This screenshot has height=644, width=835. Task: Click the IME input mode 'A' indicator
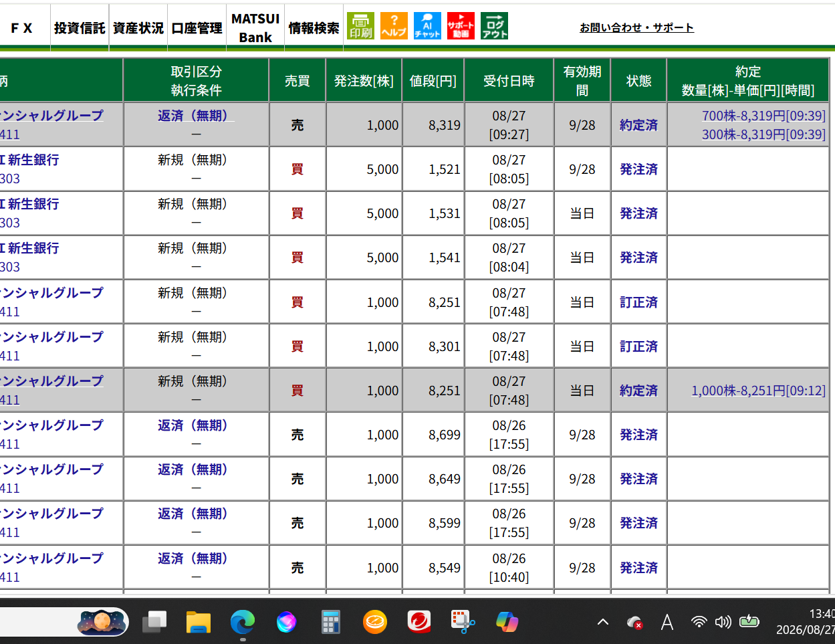point(667,623)
